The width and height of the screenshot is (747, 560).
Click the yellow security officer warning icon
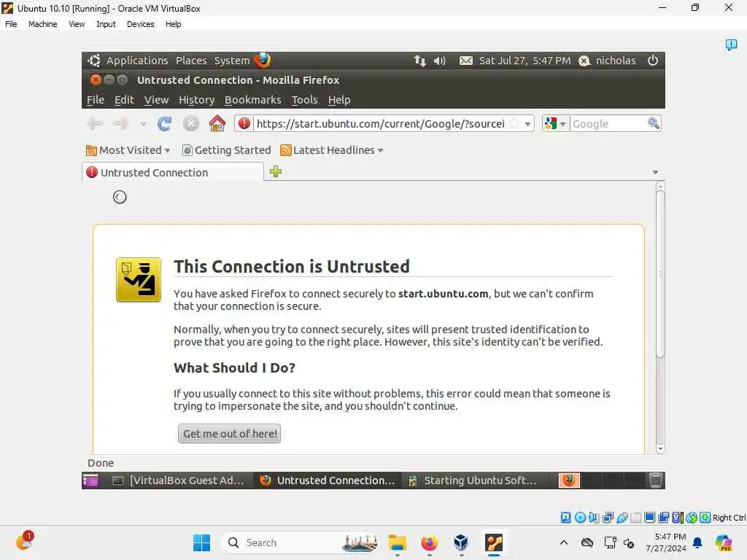(x=138, y=279)
